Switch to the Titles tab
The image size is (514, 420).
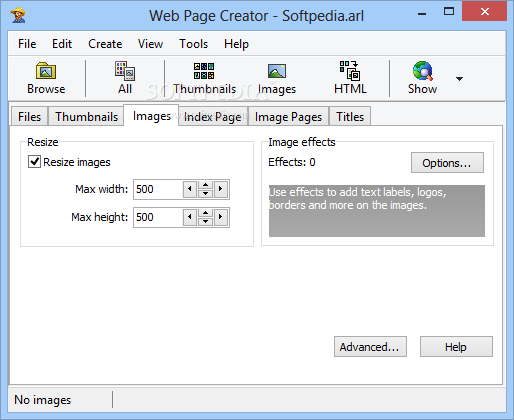coord(350,117)
